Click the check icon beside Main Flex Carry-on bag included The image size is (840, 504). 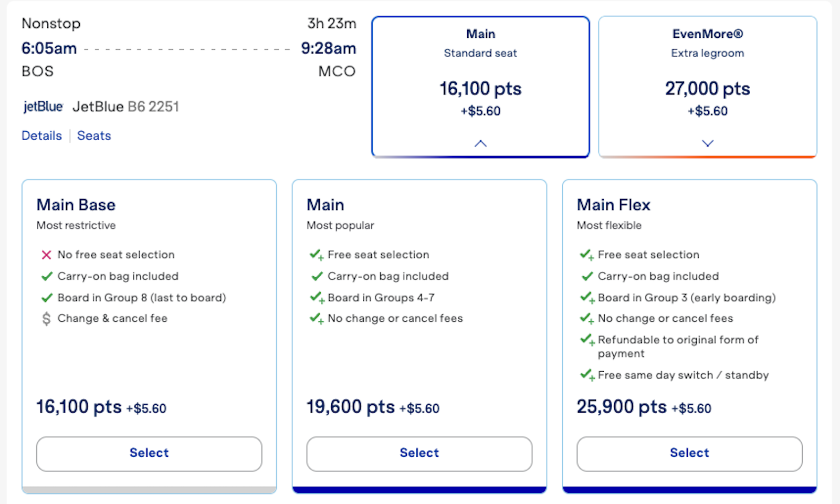(x=587, y=276)
